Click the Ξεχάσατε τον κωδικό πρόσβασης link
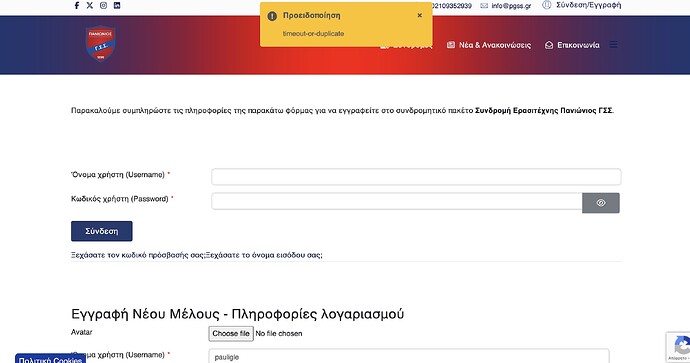Screen dimensions: 690x363 138,255
